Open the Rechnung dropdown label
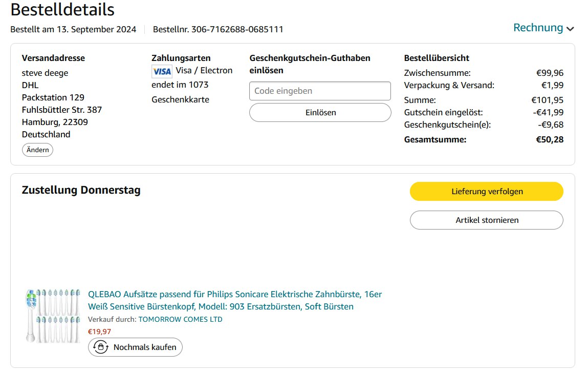This screenshot has width=588, height=372. point(538,28)
